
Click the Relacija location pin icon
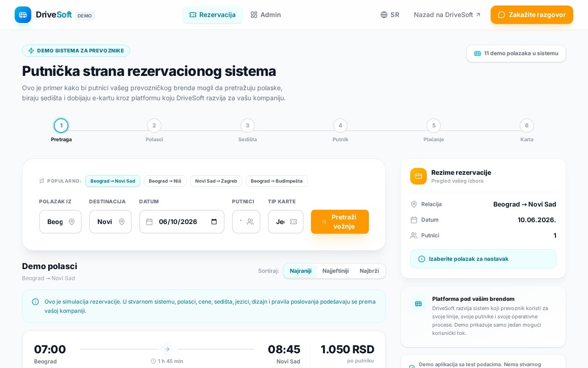click(414, 204)
